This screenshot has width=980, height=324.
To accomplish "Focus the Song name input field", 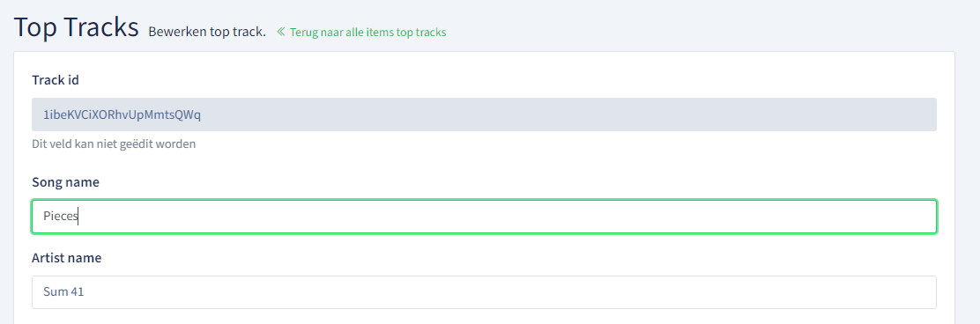I will point(485,217).
